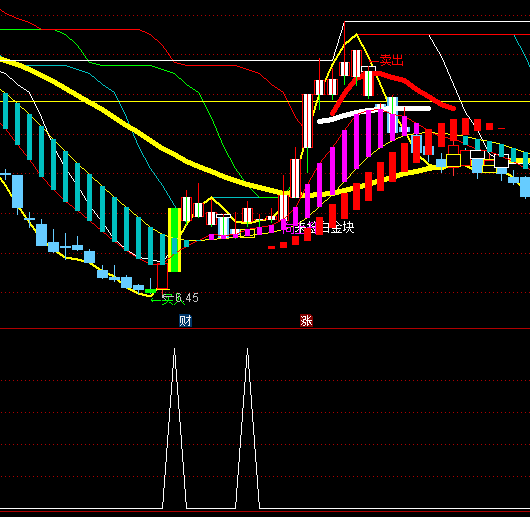Click the first white indicator spike
Screen dimensions: 530x517
click(x=174, y=428)
